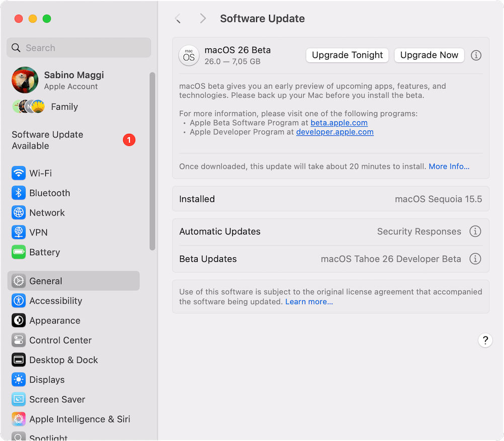Open the Network sidebar item
The height and width of the screenshot is (441, 504).
(47, 212)
